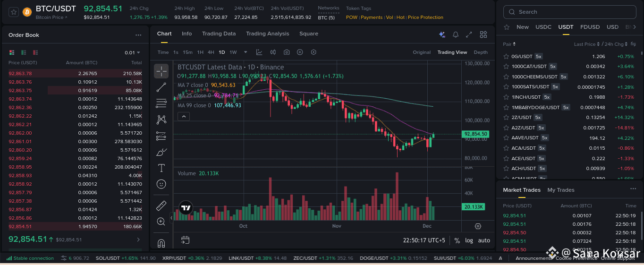Click the Price Protection token tag
This screenshot has height=265, width=644.
click(x=425, y=17)
